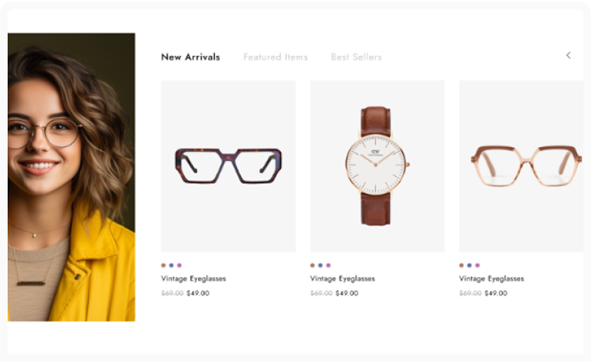The width and height of the screenshot is (591, 364).
Task: Pick the purple color dot under the watch
Action: click(329, 265)
